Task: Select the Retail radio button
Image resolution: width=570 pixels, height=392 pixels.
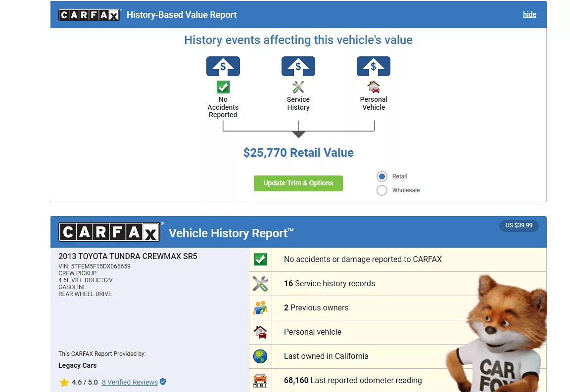Action: click(382, 176)
